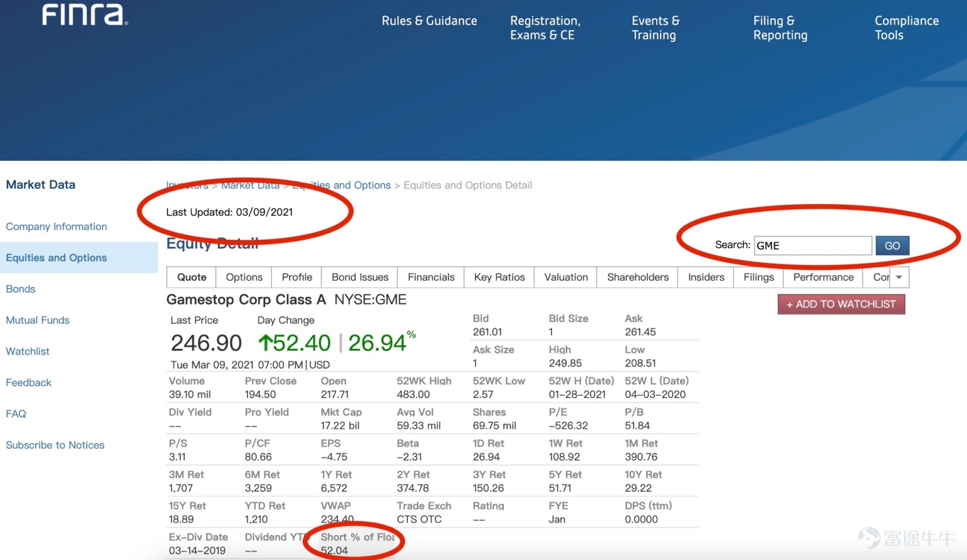The image size is (967, 560).
Task: Click the Ex-Div Date value 03-14-2019
Action: pos(197,550)
